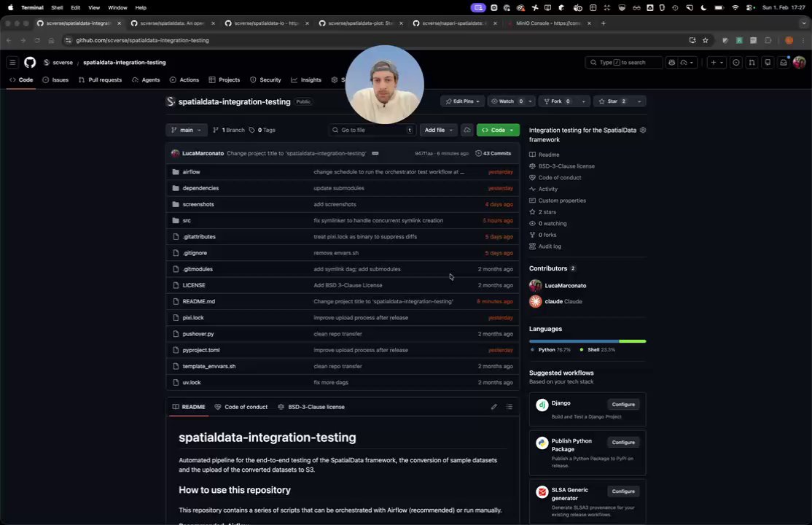The height and width of the screenshot is (525, 812).
Task: Configure the Django workflow
Action: click(x=623, y=404)
